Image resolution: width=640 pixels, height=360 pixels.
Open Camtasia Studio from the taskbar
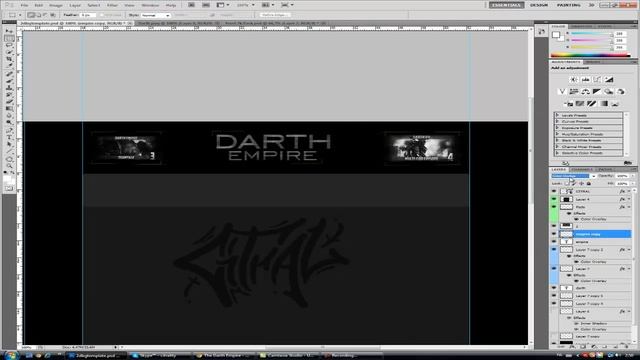tap(290, 356)
